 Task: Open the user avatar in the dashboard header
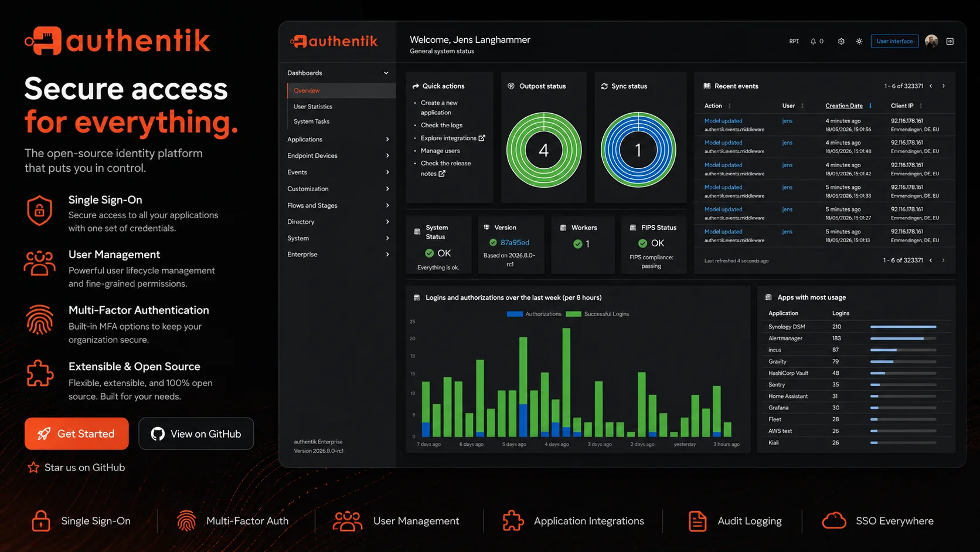(x=931, y=41)
